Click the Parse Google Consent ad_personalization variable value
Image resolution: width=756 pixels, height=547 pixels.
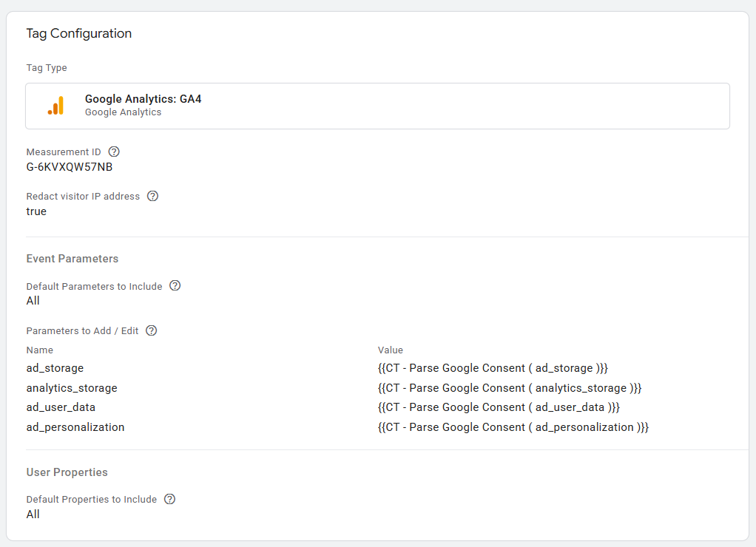(513, 427)
